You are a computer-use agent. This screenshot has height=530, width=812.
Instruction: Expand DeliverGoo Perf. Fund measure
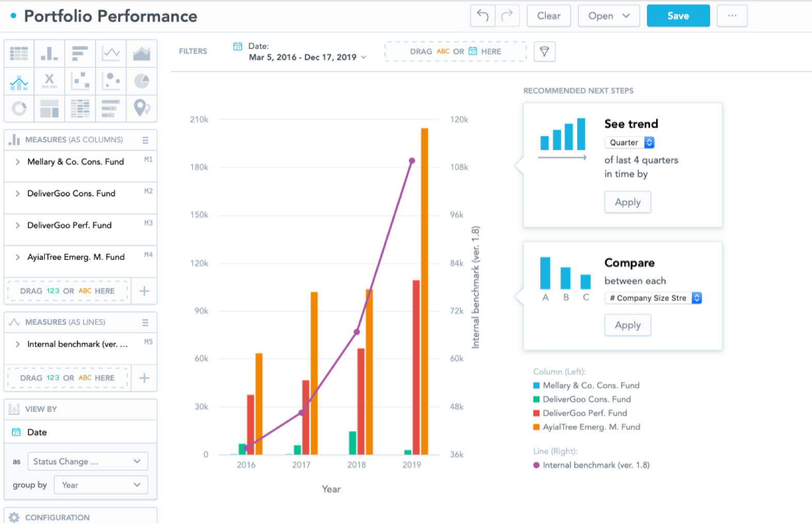pyautogui.click(x=18, y=225)
